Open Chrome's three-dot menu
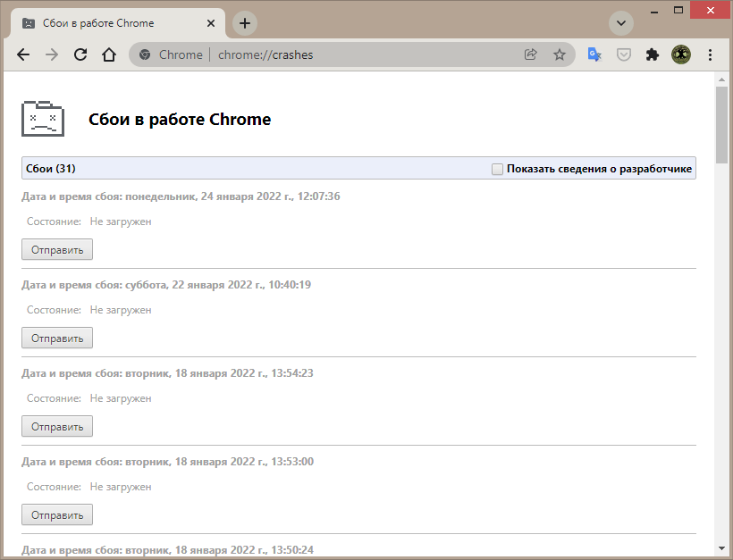This screenshot has height=560, width=733. [710, 54]
